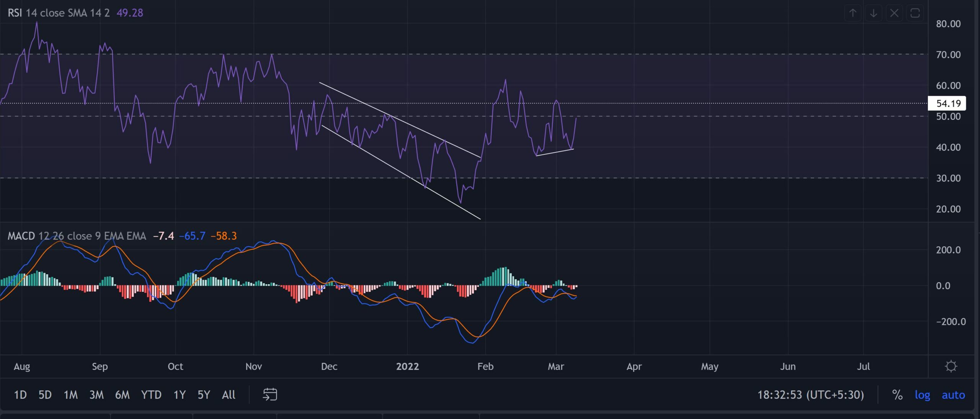Move the RSI pane up

point(853,13)
